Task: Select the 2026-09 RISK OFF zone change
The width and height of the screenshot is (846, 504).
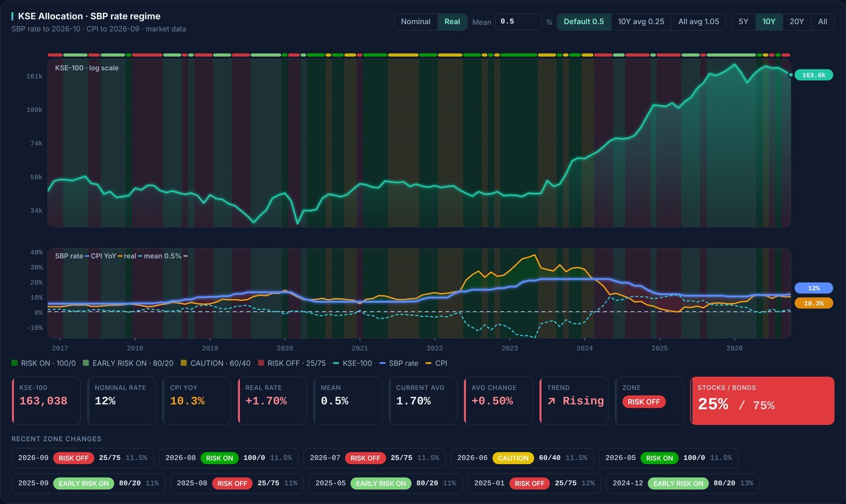Action: point(82,458)
